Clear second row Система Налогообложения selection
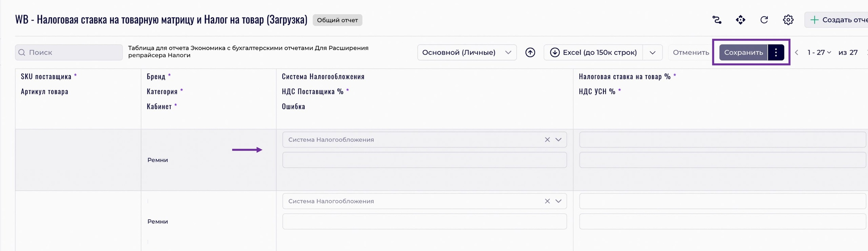 [x=547, y=201]
